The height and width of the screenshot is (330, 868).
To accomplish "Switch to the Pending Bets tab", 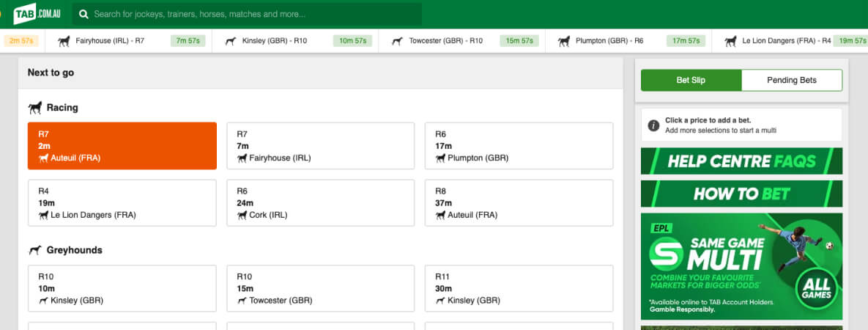I will pos(792,81).
